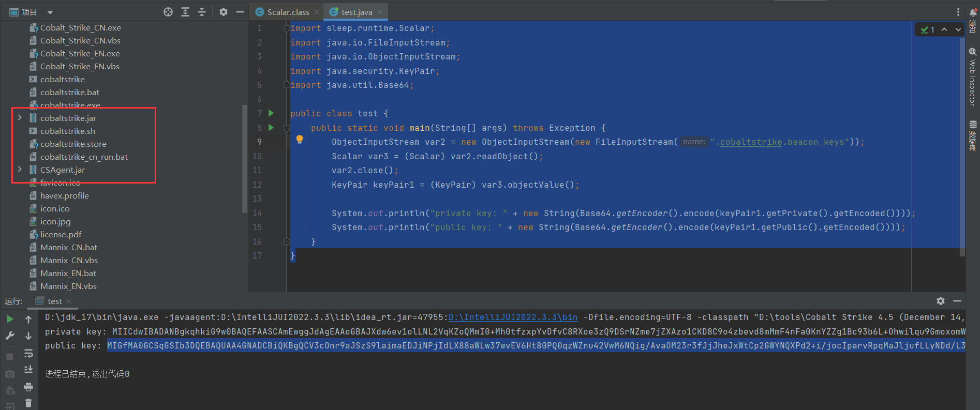This screenshot has width=980, height=410.
Task: Click the print console output icon
Action: tap(28, 387)
